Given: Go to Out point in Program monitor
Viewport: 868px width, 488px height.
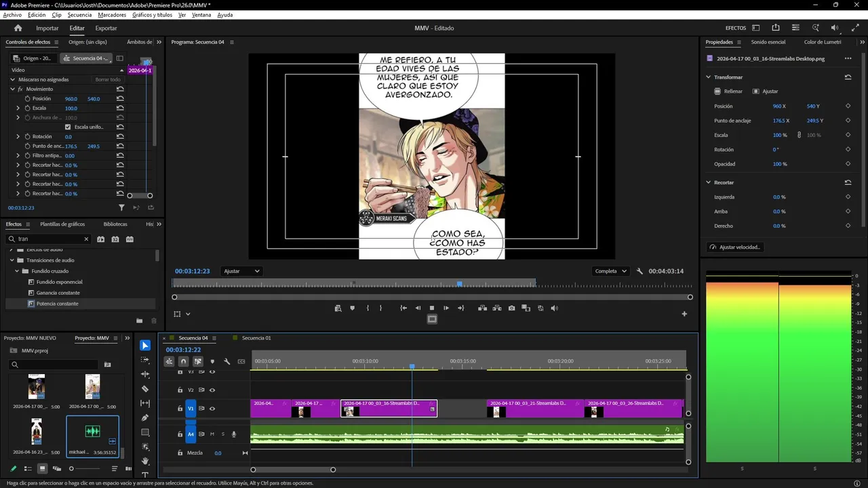Looking at the screenshot, I should (461, 308).
